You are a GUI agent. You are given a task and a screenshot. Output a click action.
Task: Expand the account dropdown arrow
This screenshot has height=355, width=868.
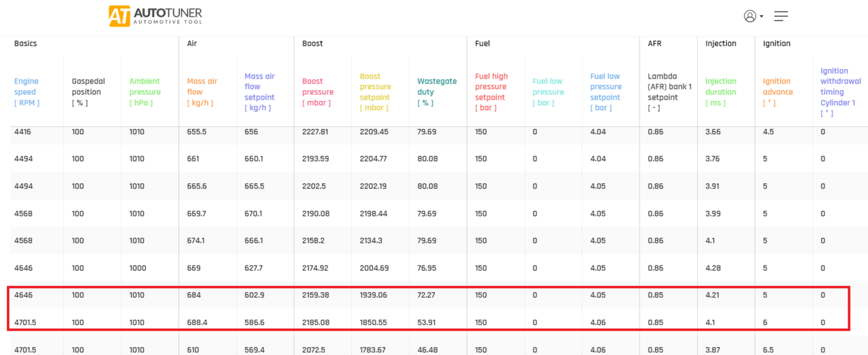click(762, 16)
